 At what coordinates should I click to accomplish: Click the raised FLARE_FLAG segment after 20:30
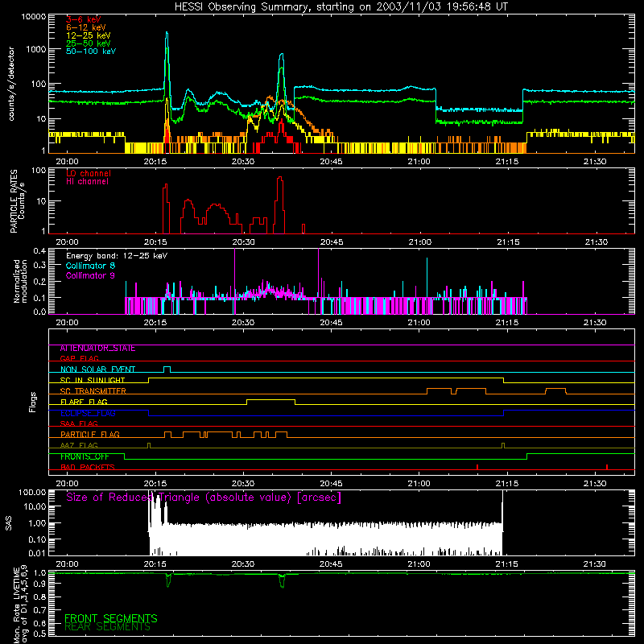tap(270, 400)
